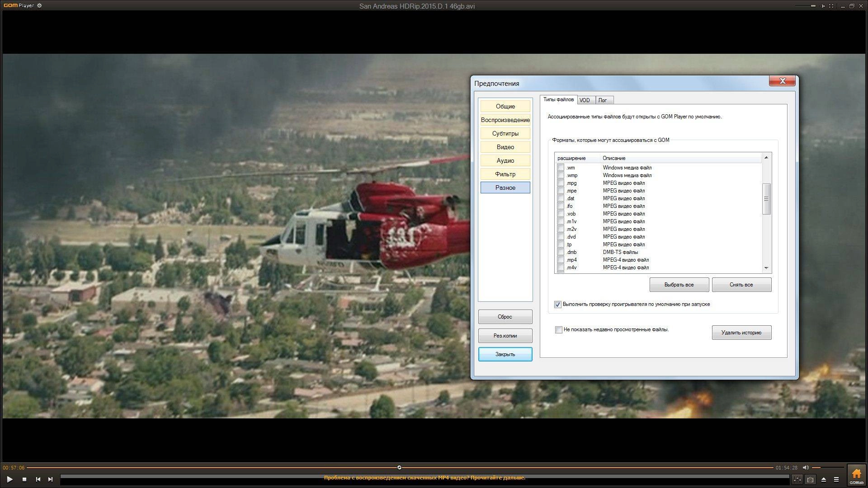The image size is (868, 488).
Task: Tick the .dvd extension checkbox
Action: point(561,237)
